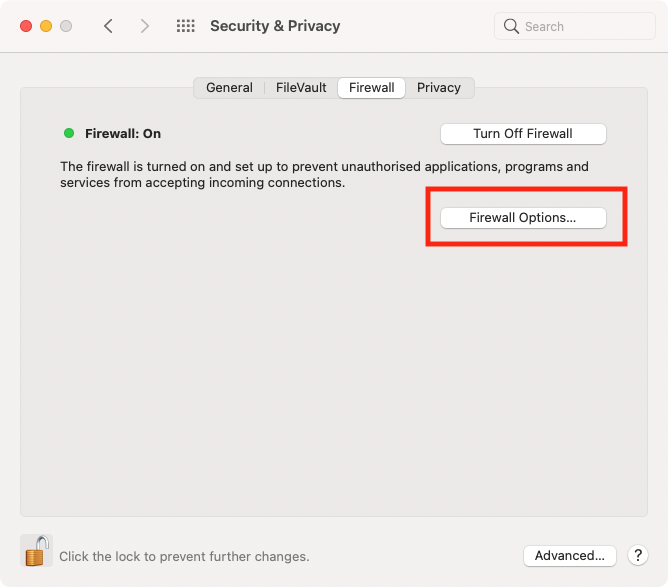The image size is (668, 587).
Task: Open help with the question mark button
Action: click(638, 555)
